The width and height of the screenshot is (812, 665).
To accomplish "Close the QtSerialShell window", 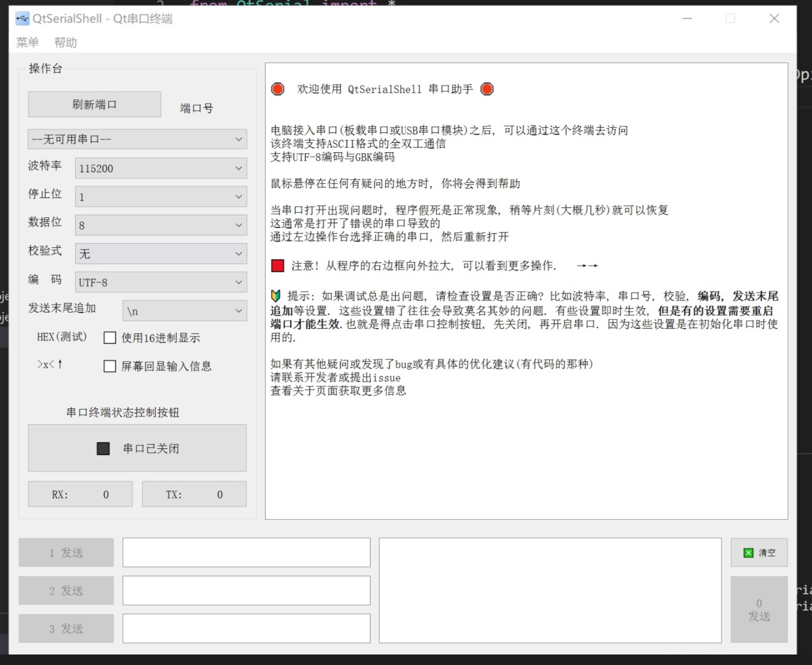I will (x=774, y=18).
